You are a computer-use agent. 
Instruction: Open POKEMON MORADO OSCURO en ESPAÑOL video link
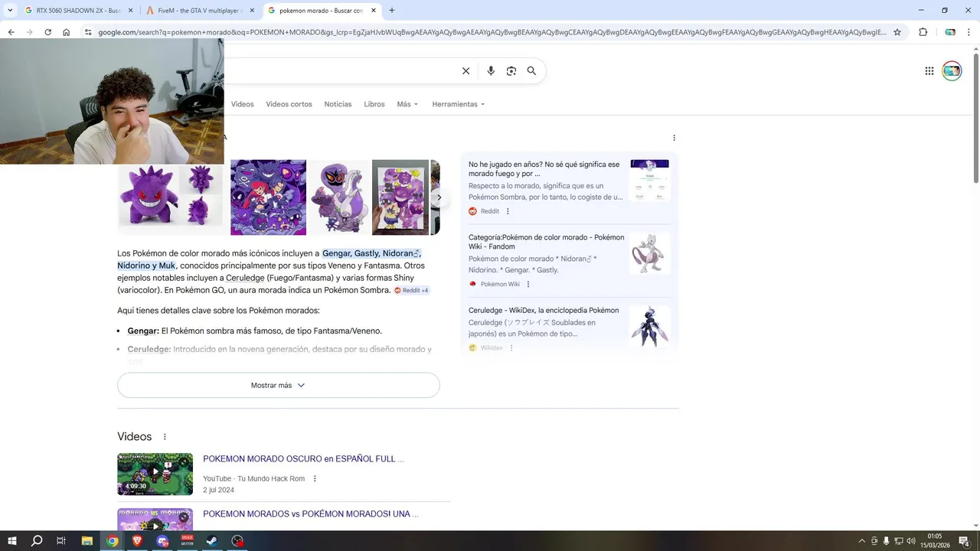[x=303, y=459]
